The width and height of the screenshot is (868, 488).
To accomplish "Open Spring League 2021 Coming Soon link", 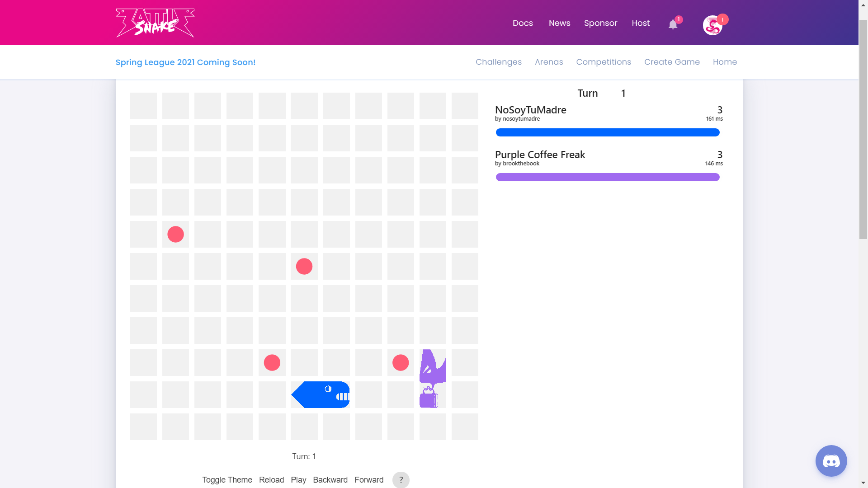I will coord(185,62).
